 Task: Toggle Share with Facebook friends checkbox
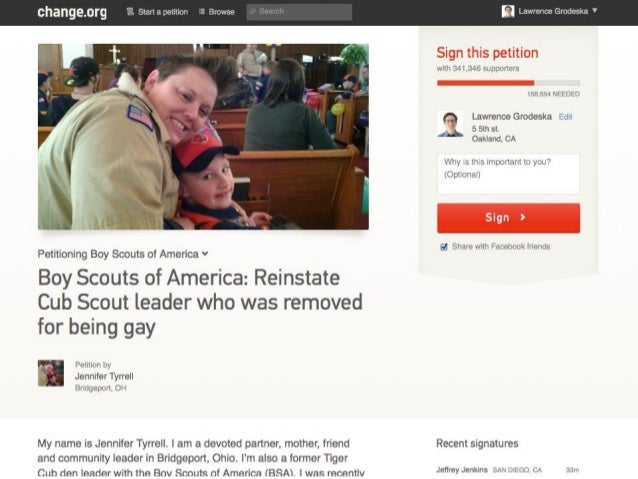coord(444,247)
